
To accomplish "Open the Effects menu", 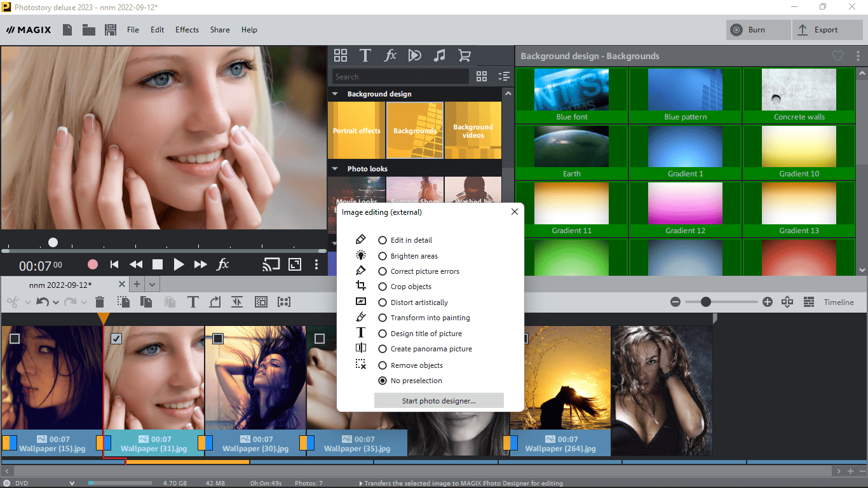I will pos(187,30).
